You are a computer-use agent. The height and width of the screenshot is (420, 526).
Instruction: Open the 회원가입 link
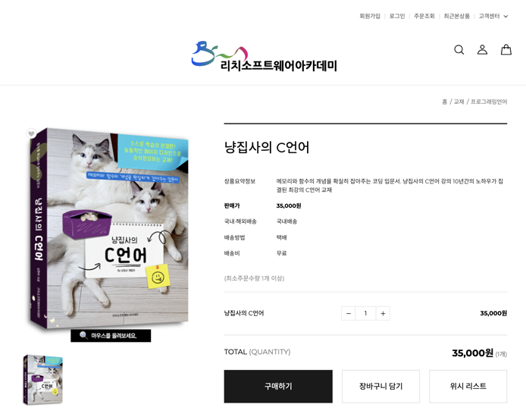(x=370, y=16)
